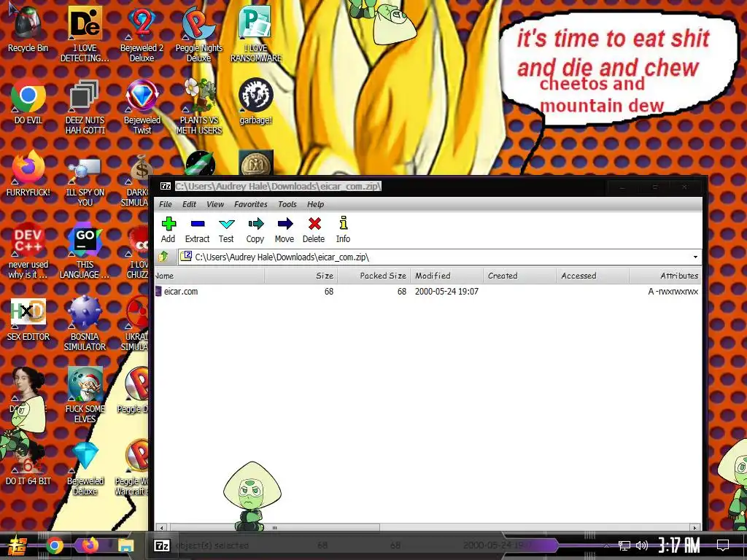Click the modified date 2000-05-24 19:07

(x=446, y=292)
